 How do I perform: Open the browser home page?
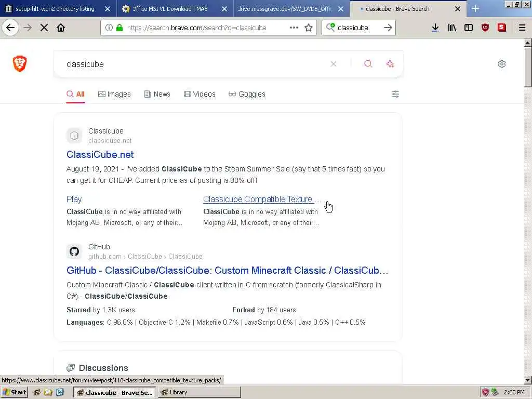(61, 28)
